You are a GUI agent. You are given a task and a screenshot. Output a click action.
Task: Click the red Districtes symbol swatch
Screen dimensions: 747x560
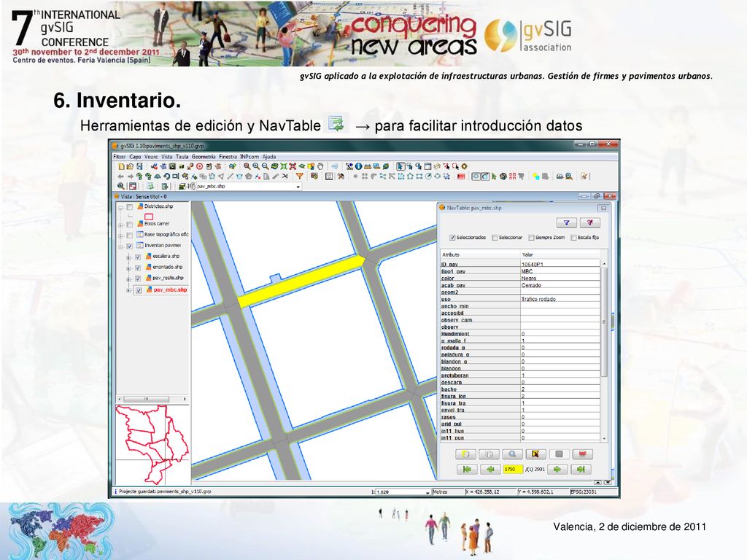149,217
